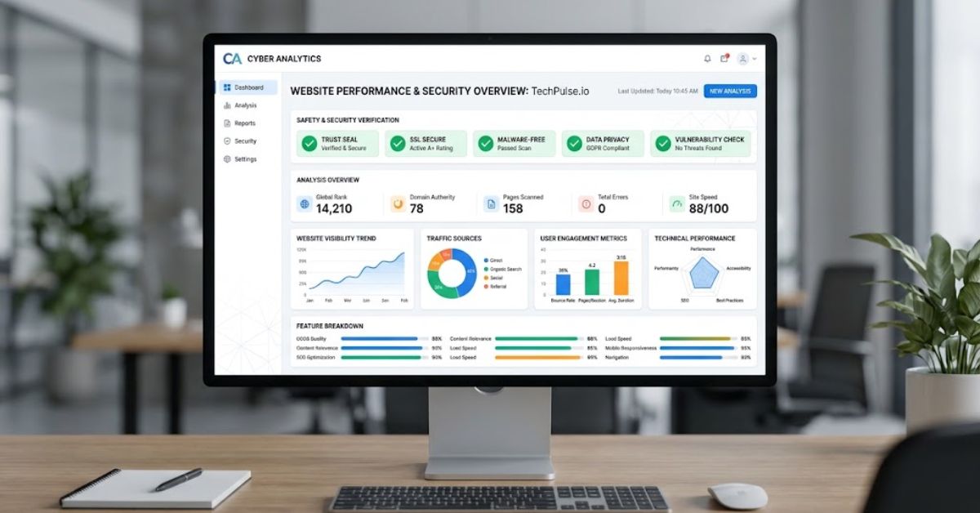980x513 pixels.
Task: Click the Data Privacy green checkmark
Action: pyautogui.click(x=574, y=144)
